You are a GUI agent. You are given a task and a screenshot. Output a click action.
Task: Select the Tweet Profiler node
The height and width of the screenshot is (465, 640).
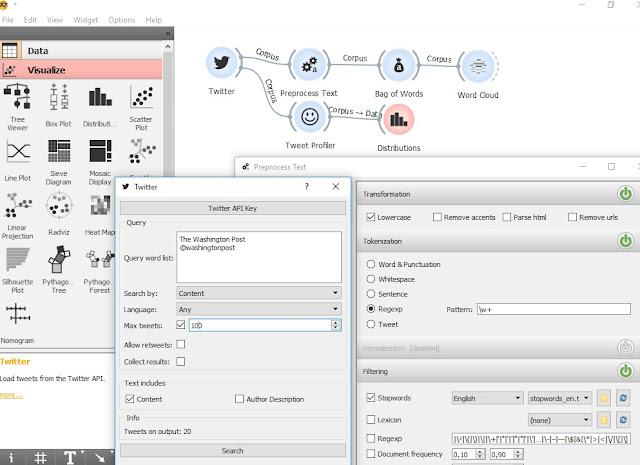tap(309, 117)
